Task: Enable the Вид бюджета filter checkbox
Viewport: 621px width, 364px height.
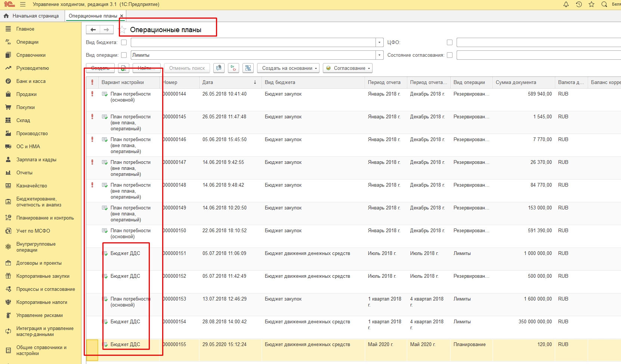Action: (124, 43)
